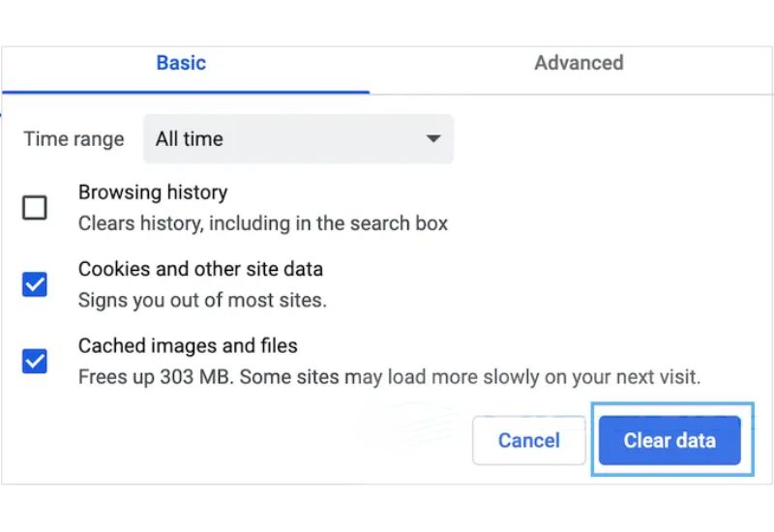774x532 pixels.
Task: Click the 'Time range' label
Action: (74, 139)
